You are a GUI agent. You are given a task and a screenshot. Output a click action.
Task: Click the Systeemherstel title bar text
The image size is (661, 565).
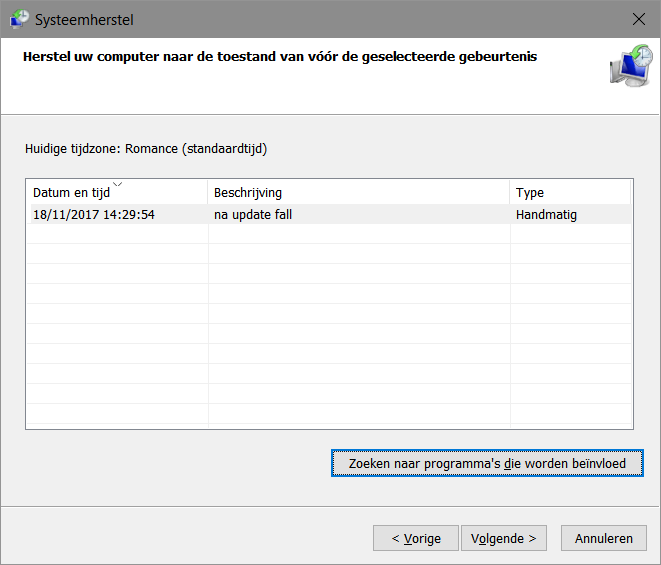(x=83, y=19)
